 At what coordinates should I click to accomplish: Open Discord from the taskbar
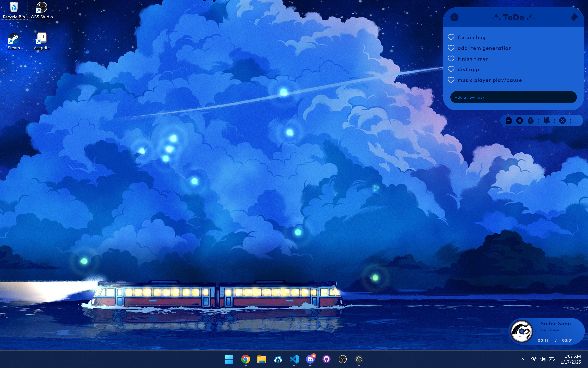[310, 359]
